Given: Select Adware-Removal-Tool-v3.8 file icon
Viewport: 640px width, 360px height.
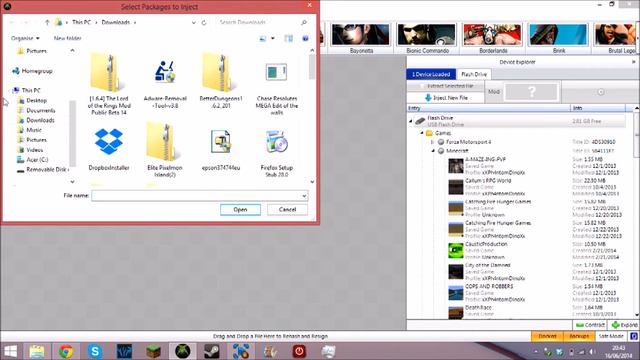Looking at the screenshot, I should pos(165,71).
